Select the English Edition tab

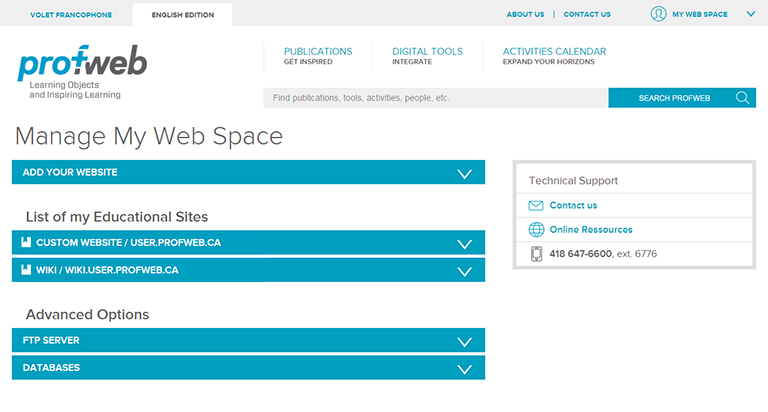coord(183,15)
